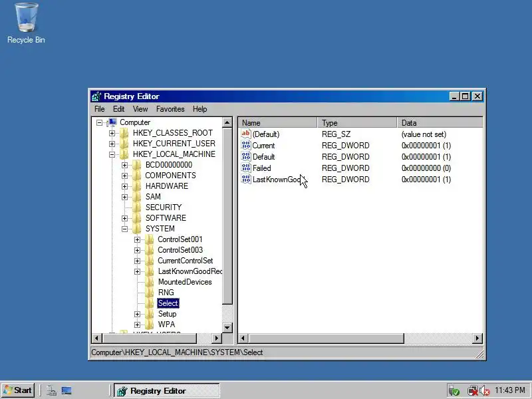The height and width of the screenshot is (399, 532).
Task: Click the status bar registry path text
Action: (177, 352)
